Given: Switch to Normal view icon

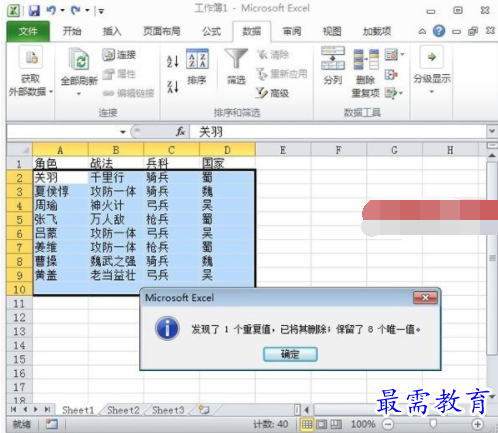Looking at the screenshot, I should [x=307, y=424].
